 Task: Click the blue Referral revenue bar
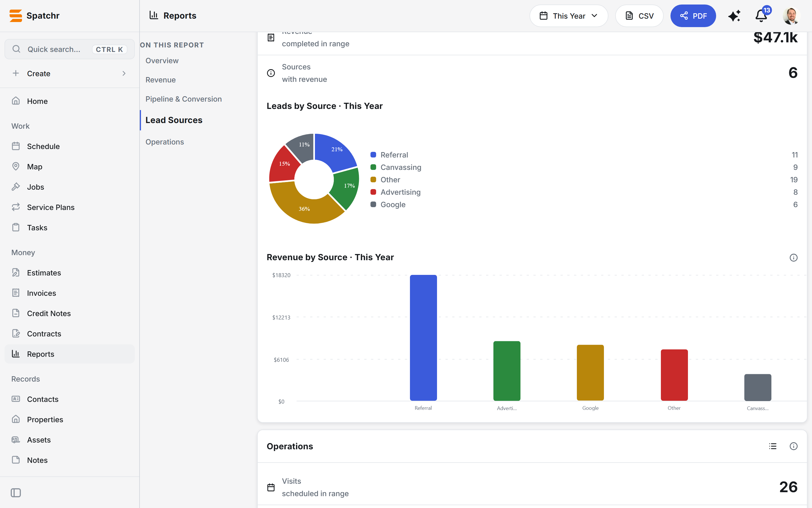(x=423, y=338)
